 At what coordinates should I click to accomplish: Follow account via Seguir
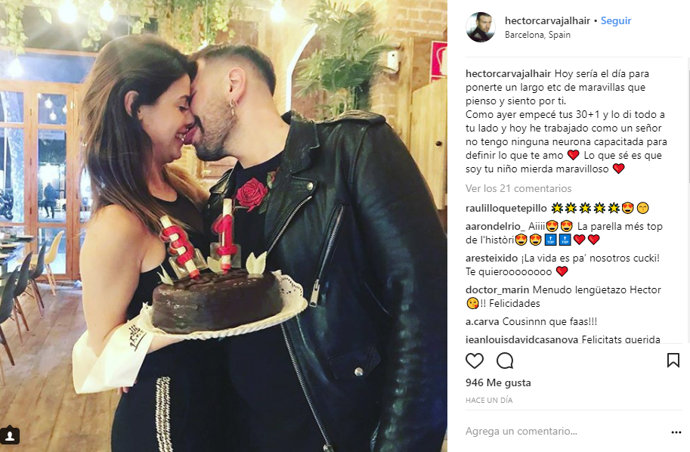coord(616,20)
